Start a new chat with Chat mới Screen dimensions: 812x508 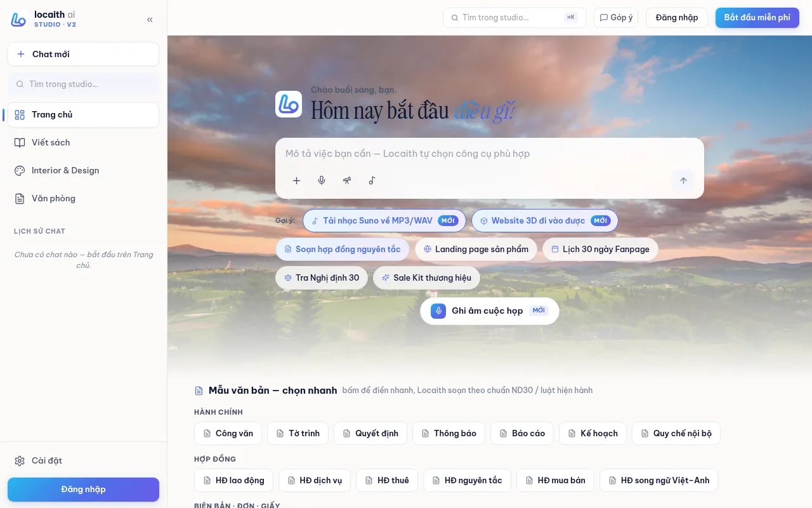click(x=83, y=54)
